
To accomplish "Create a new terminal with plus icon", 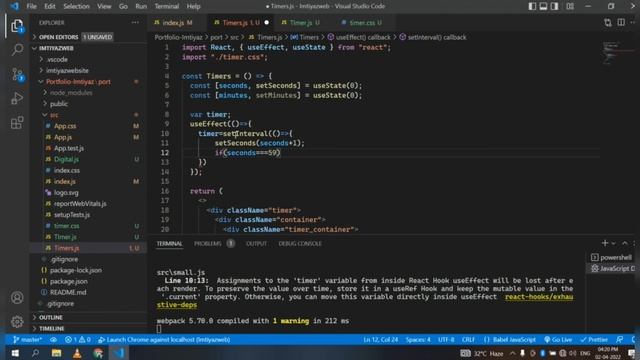I will 604,243.
